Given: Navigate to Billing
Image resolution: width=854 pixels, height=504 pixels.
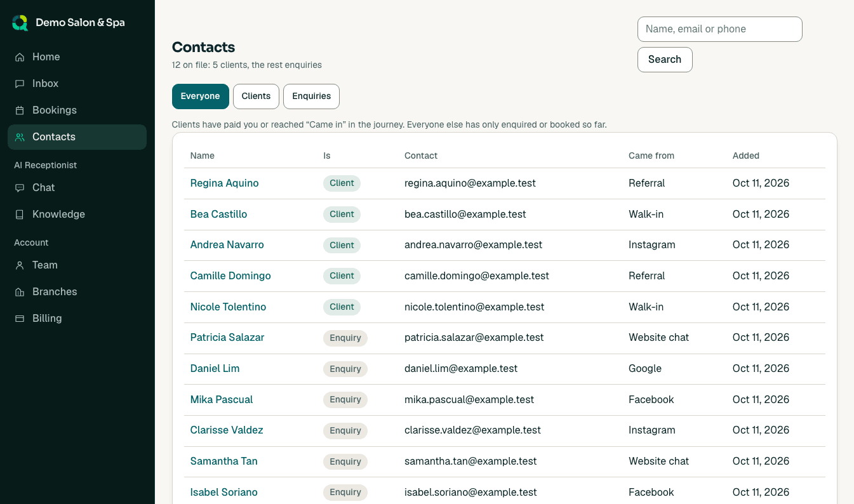Looking at the screenshot, I should [x=77, y=319].
